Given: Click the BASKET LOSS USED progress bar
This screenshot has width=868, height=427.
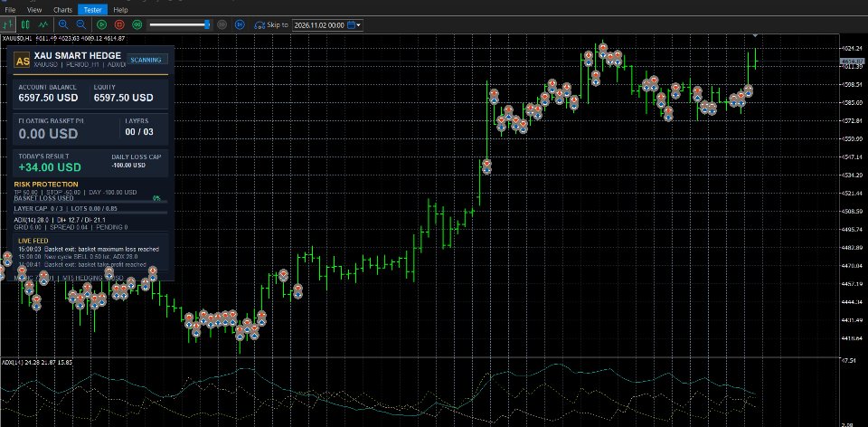Looking at the screenshot, I should pyautogui.click(x=90, y=202).
